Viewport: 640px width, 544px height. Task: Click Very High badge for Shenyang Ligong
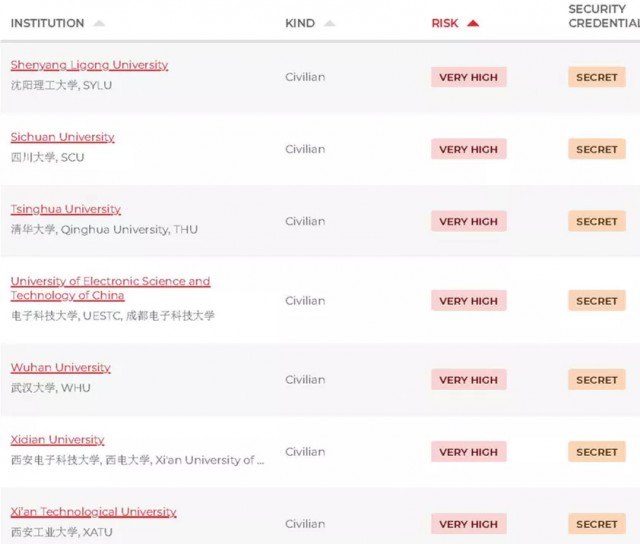click(x=469, y=77)
